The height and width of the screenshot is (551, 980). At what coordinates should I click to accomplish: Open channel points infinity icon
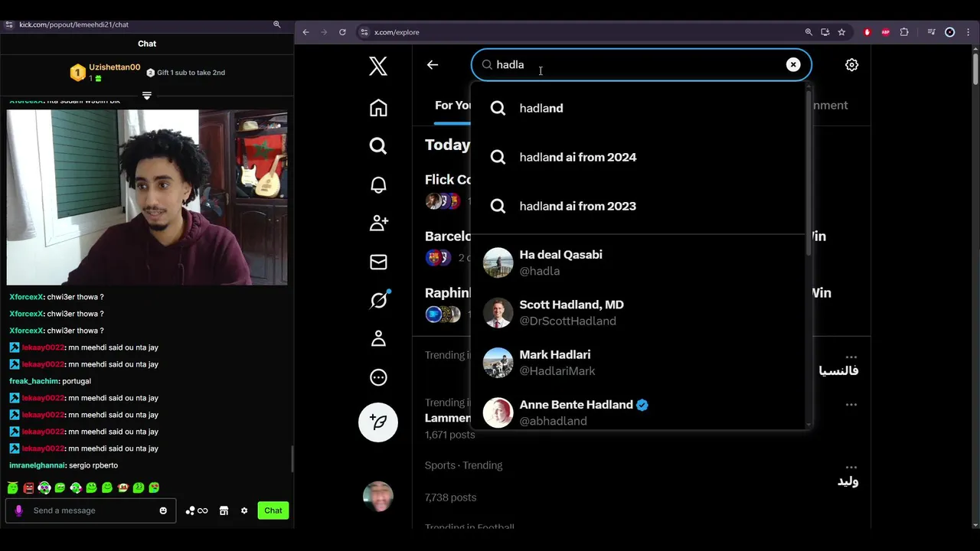click(197, 510)
